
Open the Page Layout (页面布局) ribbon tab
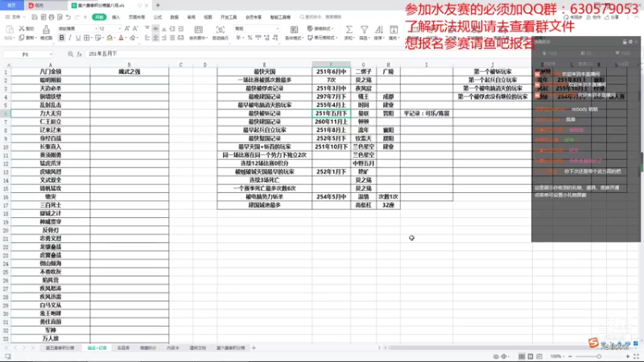[x=137, y=17]
